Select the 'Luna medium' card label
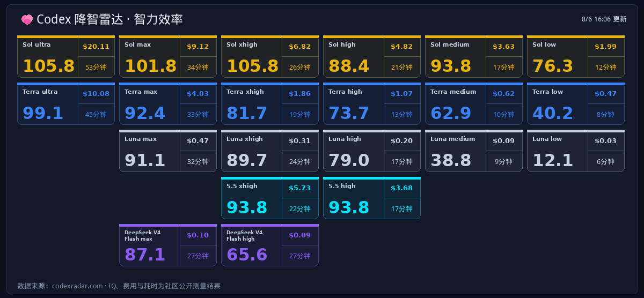 (453, 139)
